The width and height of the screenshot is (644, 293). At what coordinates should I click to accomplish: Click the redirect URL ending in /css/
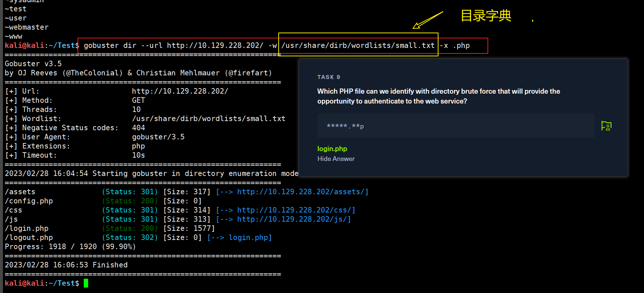(x=294, y=210)
